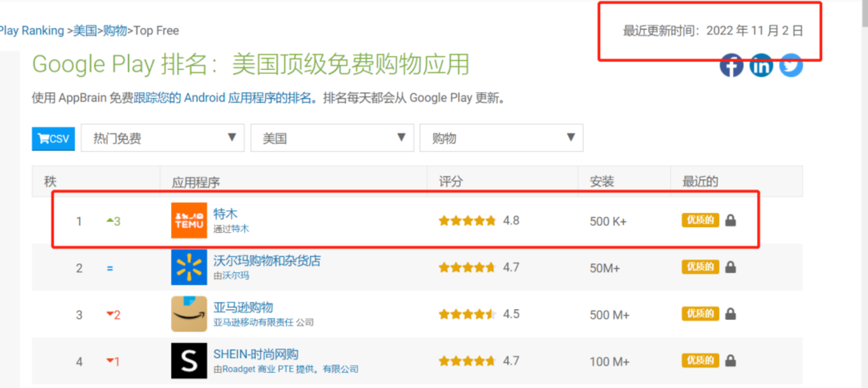The image size is (868, 388).
Task: Click the 最近的 column header
Action: tap(700, 182)
